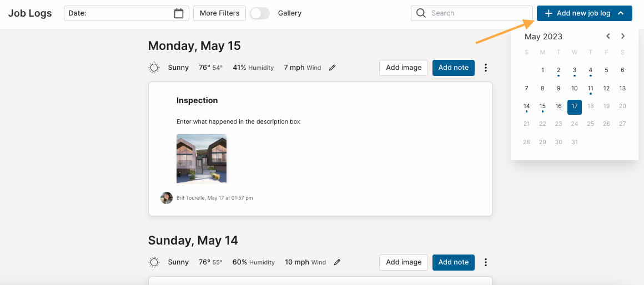Click Add note for Sunday, May 14
644x285 pixels.
pyautogui.click(x=454, y=262)
